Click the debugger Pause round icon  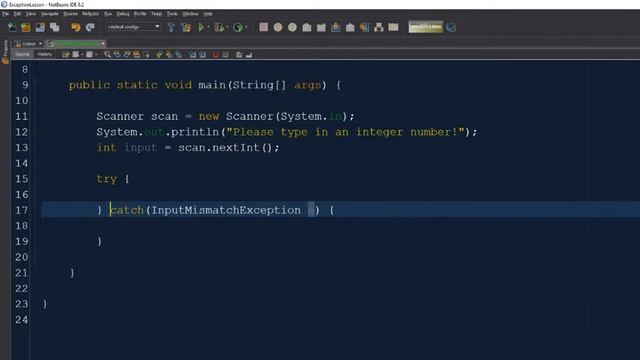click(x=278, y=27)
